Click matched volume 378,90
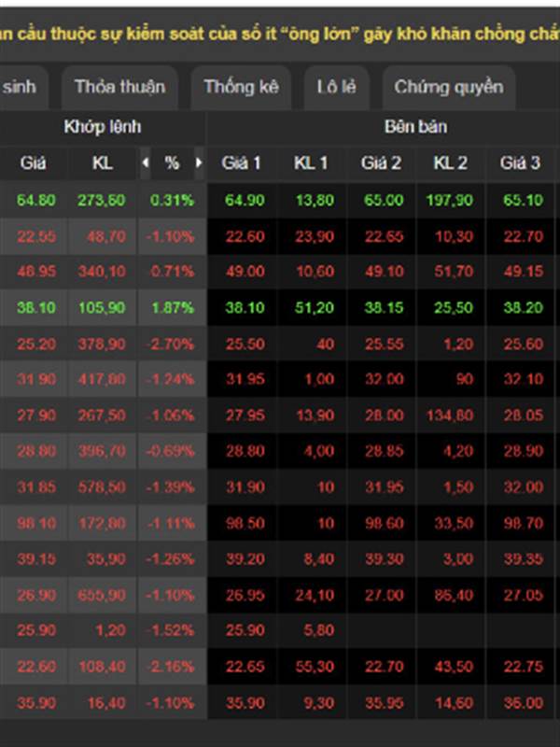Screen dimensions: 560x747 [x=102, y=344]
